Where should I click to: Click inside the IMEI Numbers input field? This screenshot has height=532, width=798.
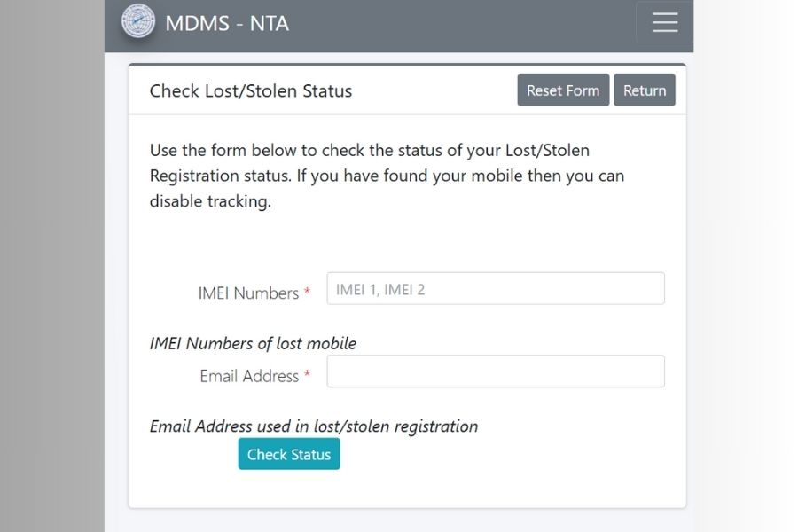[x=495, y=287]
